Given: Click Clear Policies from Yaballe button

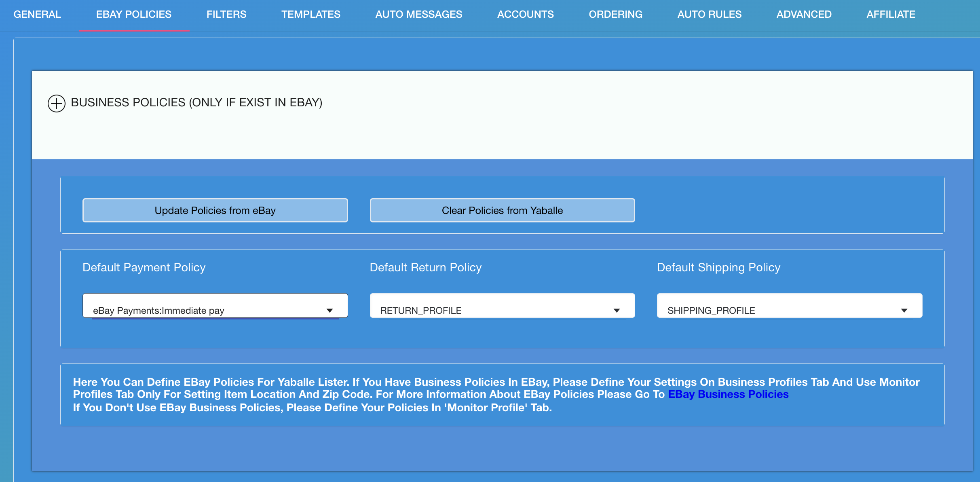Looking at the screenshot, I should tap(502, 210).
